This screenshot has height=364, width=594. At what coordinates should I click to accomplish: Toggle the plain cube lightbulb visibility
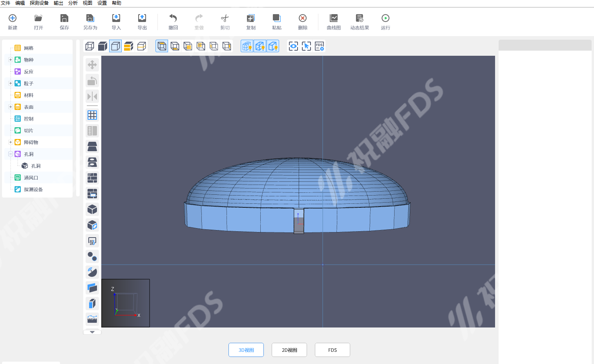click(273, 46)
